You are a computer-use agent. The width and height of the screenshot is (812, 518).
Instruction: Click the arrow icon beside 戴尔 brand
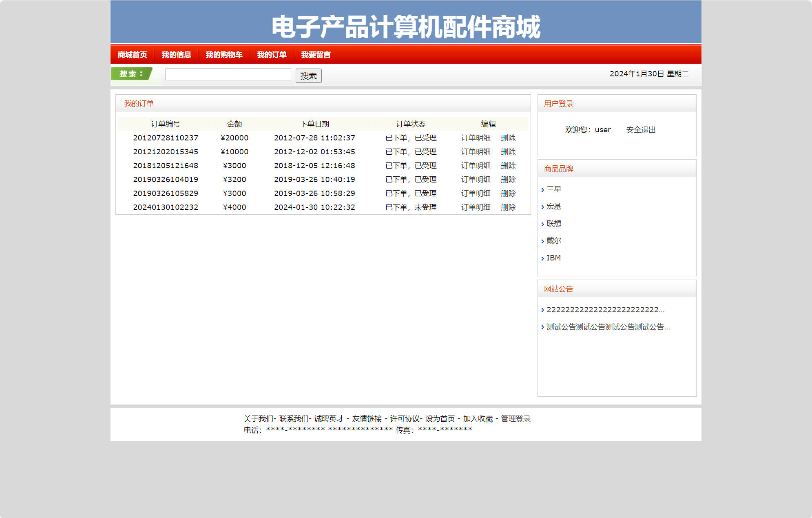tap(543, 241)
